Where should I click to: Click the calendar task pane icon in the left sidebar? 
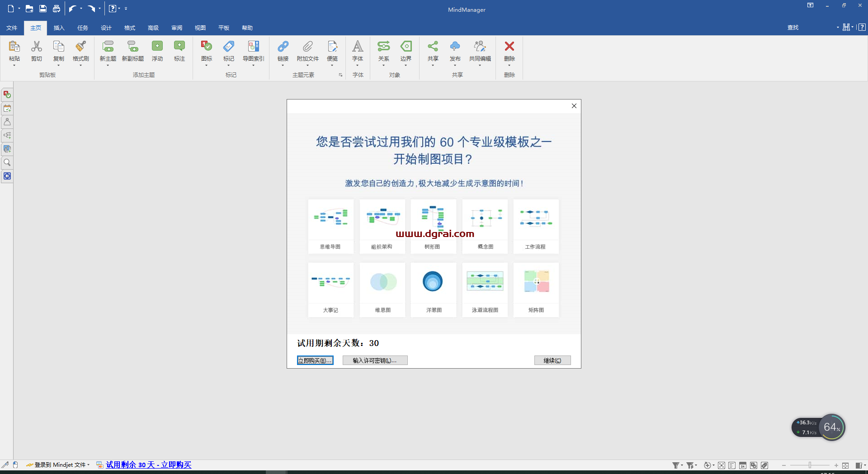[7, 109]
